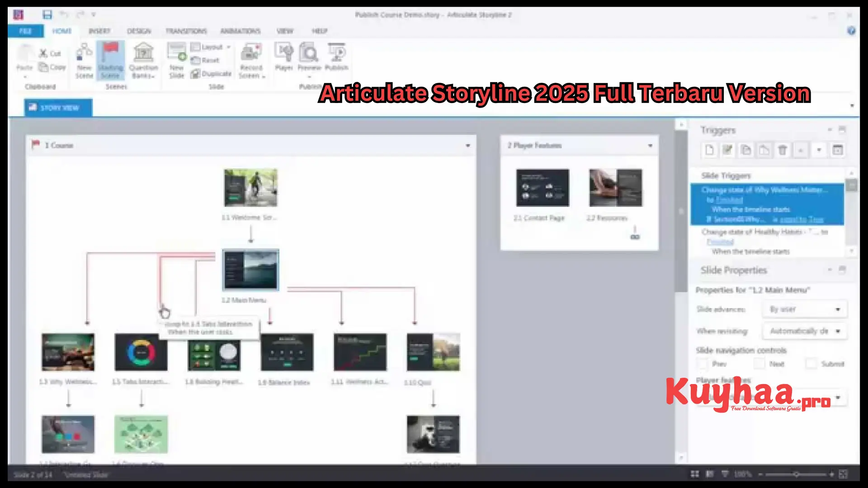Switch to the VIEW ribbon tab
This screenshot has width=868, height=488.
(x=285, y=31)
